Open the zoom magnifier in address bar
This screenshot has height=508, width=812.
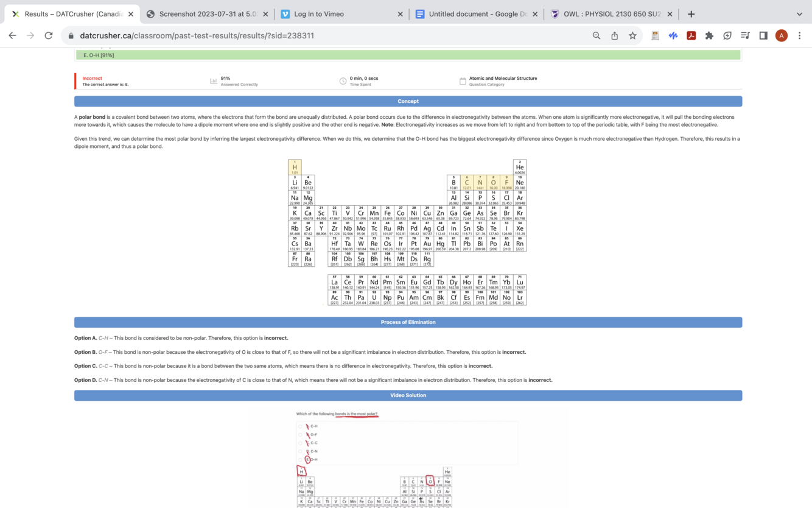pyautogui.click(x=597, y=35)
